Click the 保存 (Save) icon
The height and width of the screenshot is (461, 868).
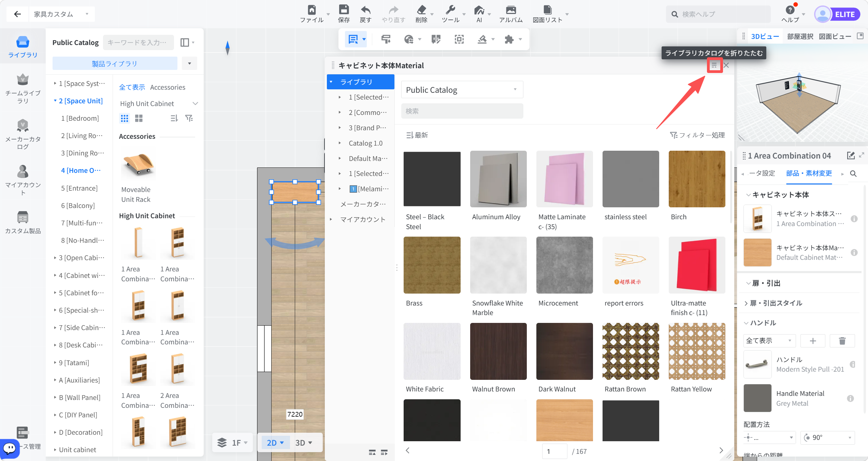click(x=344, y=10)
